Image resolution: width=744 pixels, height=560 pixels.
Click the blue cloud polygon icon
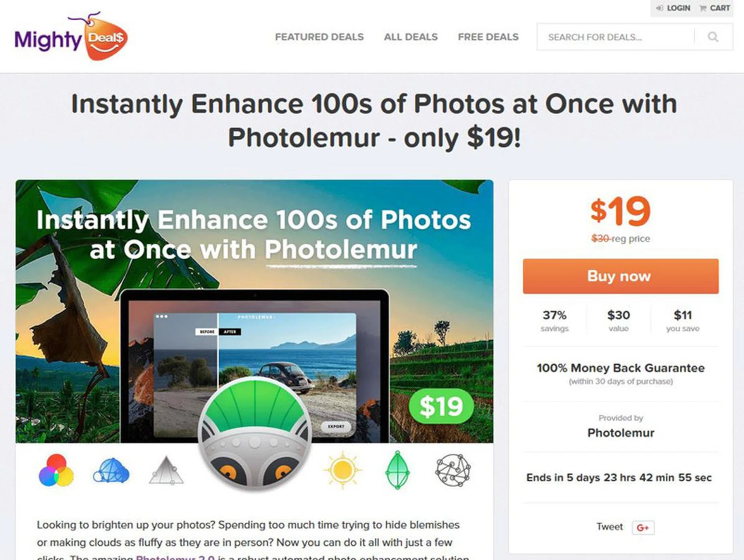111,470
